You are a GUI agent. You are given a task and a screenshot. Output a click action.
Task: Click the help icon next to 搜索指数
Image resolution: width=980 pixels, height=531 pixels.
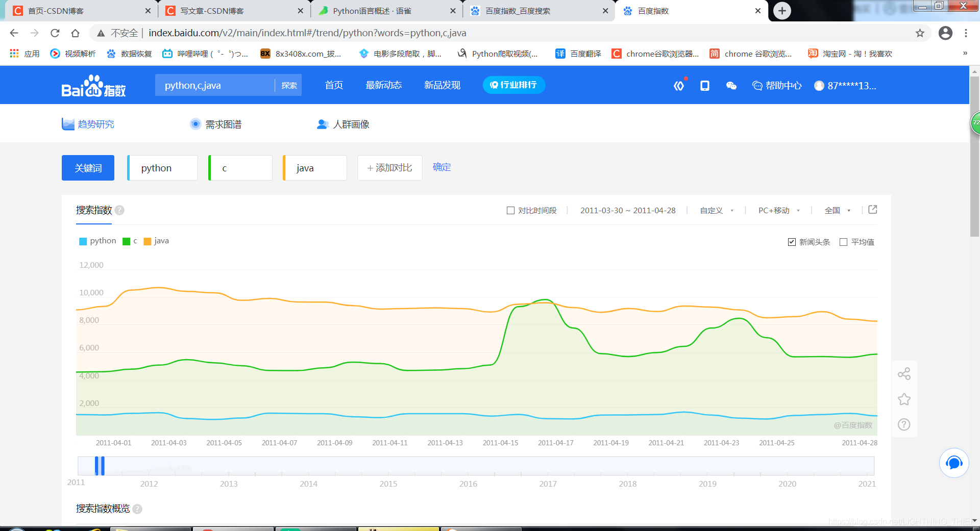[x=119, y=210]
